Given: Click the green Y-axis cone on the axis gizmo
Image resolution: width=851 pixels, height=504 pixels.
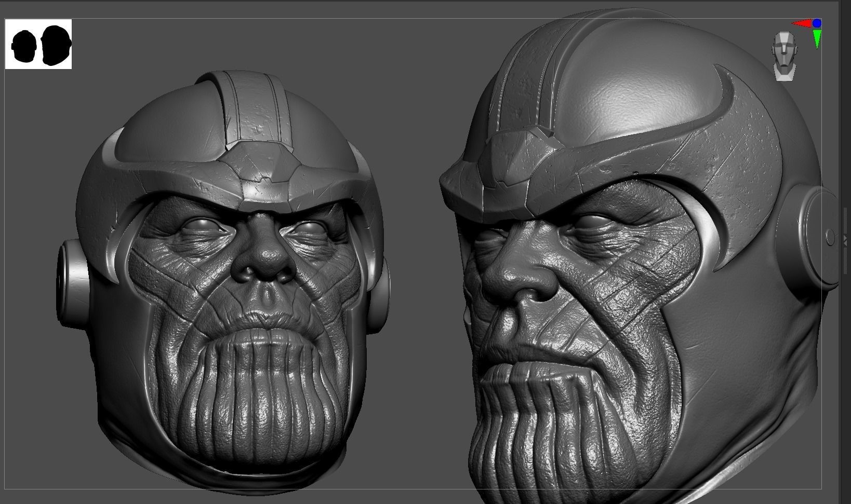Looking at the screenshot, I should point(817,39).
